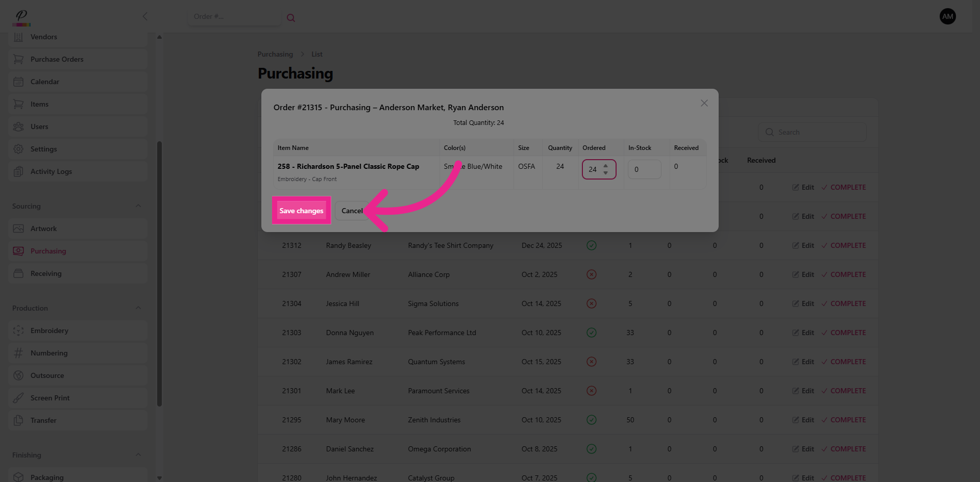Close the Order #21315 dialog

[x=704, y=103]
